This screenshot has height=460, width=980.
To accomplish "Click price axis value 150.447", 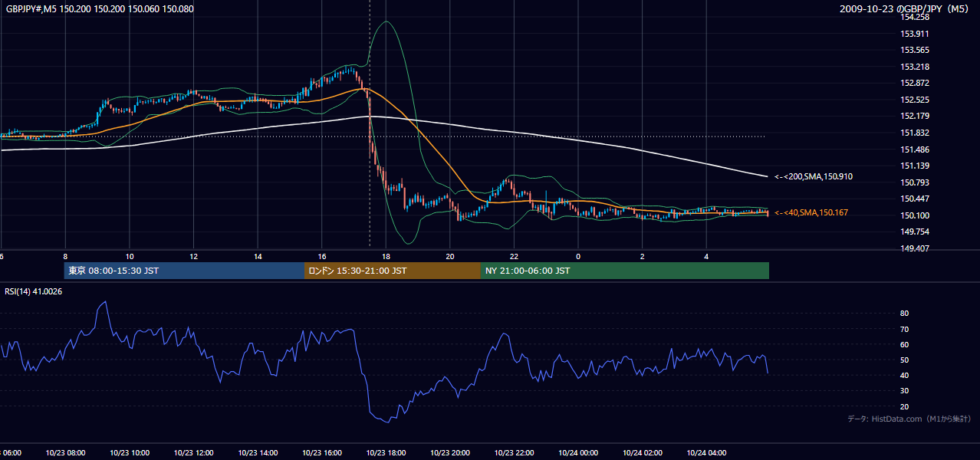I will (x=916, y=199).
